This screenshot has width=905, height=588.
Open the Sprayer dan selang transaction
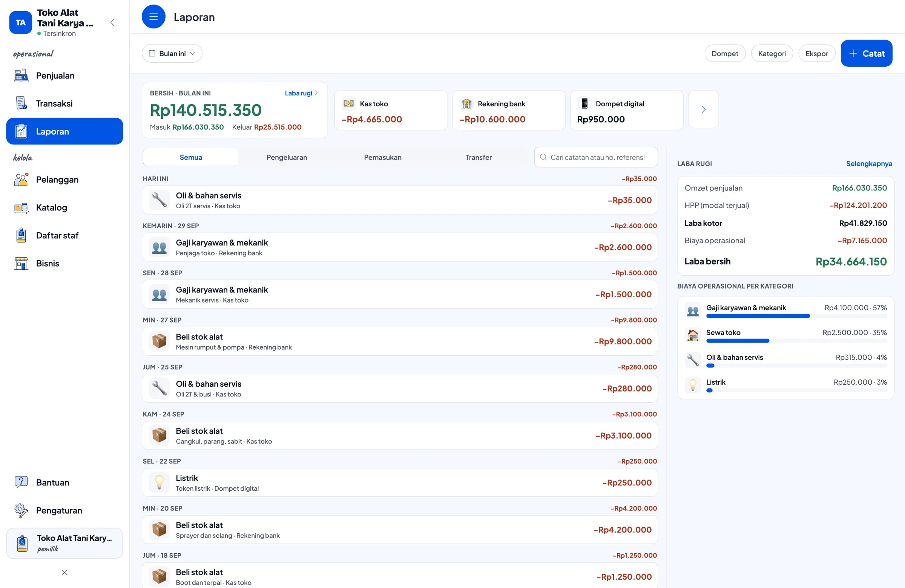400,530
